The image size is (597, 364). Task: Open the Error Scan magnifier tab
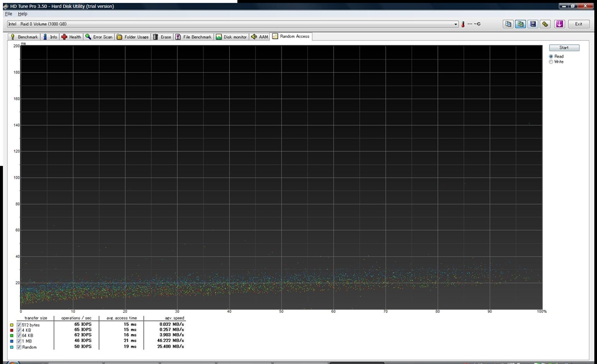click(99, 37)
